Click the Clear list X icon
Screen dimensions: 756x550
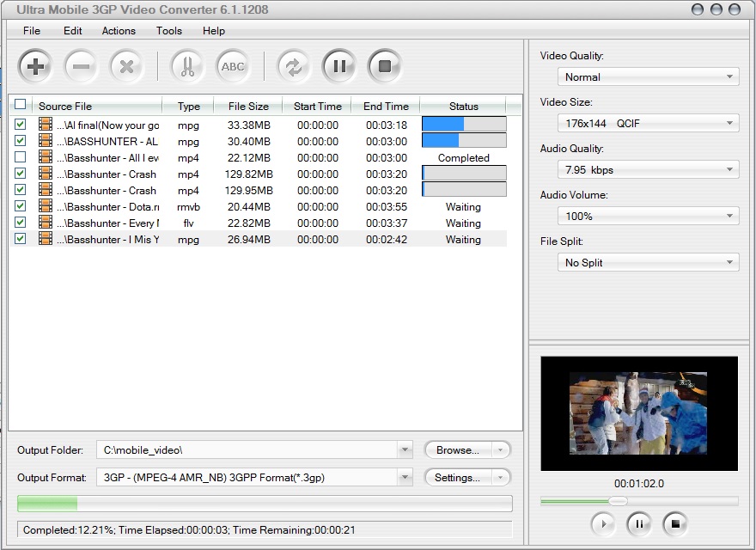coord(126,66)
